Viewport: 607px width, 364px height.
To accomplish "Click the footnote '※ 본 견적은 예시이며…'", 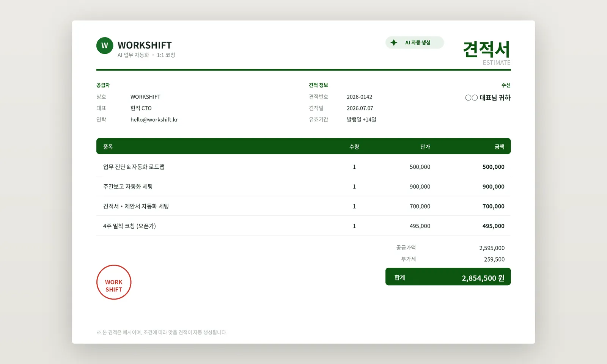I will click(x=162, y=332).
